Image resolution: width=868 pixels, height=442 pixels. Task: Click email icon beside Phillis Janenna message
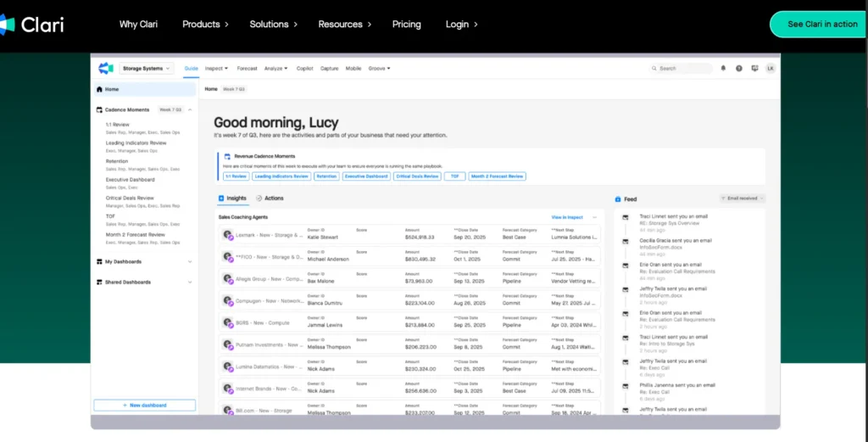626,386
